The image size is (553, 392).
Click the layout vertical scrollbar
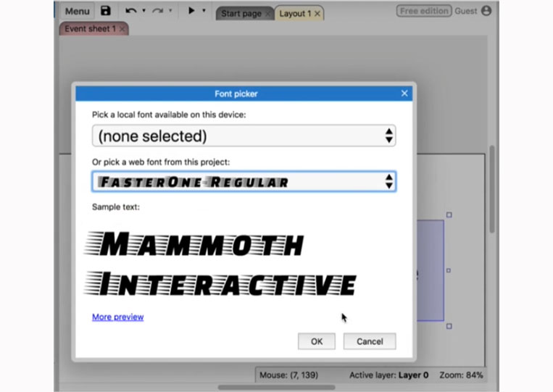point(492,189)
